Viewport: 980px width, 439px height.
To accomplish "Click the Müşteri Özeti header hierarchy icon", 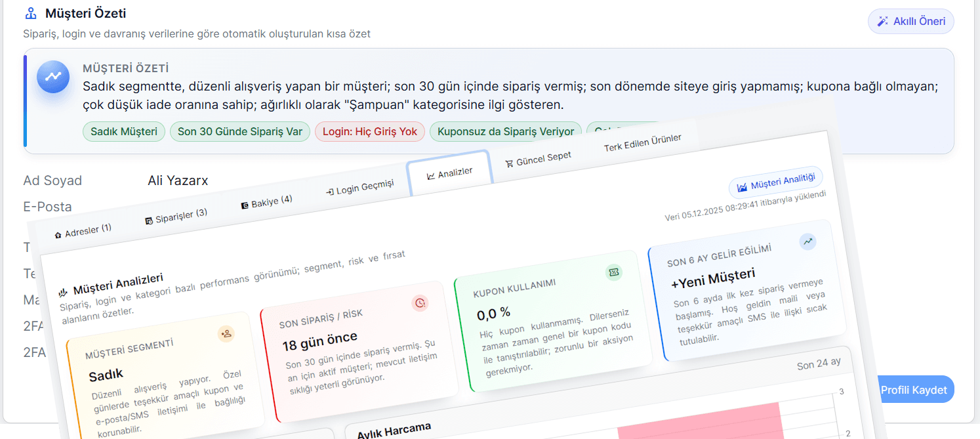I will pyautogui.click(x=30, y=13).
